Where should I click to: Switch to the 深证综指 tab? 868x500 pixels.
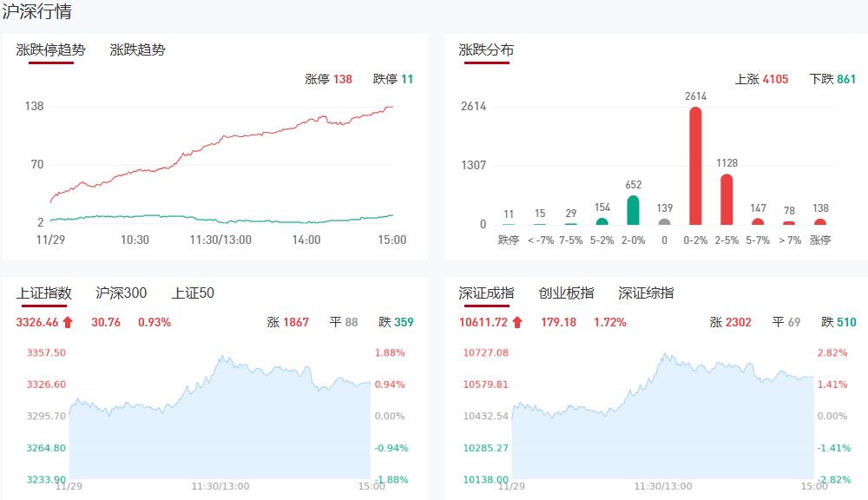click(x=646, y=293)
